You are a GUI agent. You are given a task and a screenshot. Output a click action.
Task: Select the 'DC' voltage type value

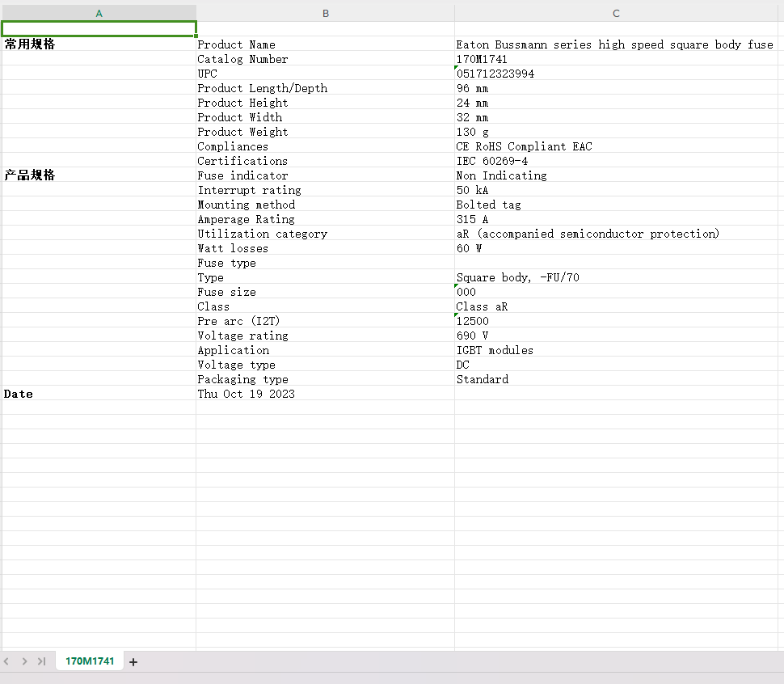click(x=616, y=365)
